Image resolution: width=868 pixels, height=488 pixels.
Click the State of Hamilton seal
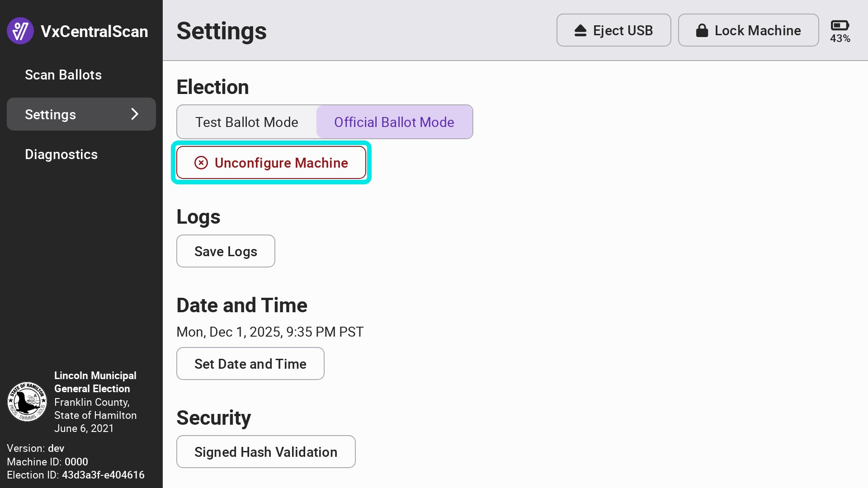coord(27,402)
